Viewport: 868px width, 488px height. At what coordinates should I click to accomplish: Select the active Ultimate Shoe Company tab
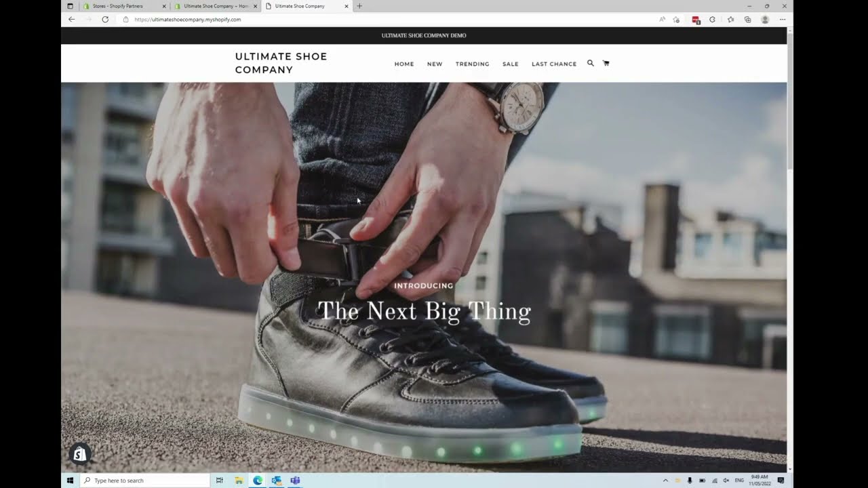[307, 6]
